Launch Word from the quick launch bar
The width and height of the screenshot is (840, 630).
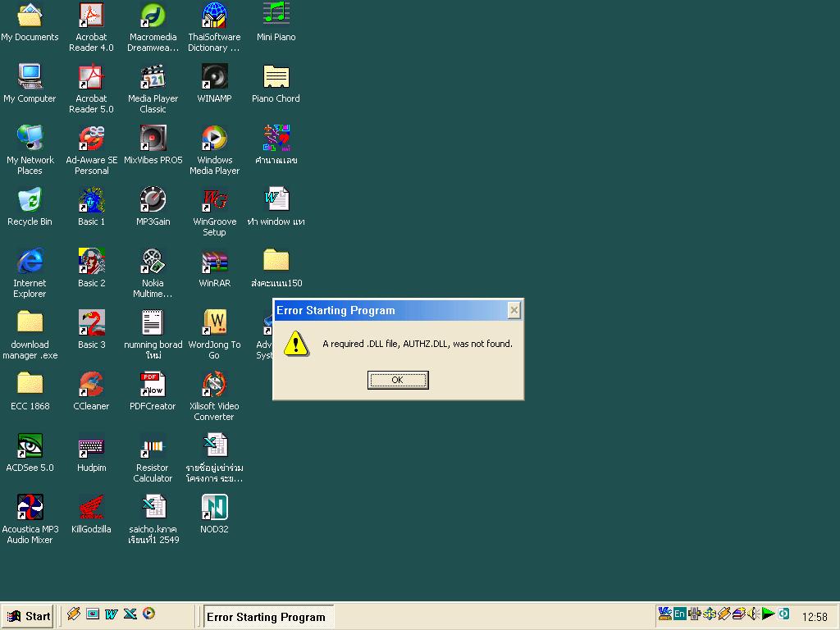[x=111, y=614]
